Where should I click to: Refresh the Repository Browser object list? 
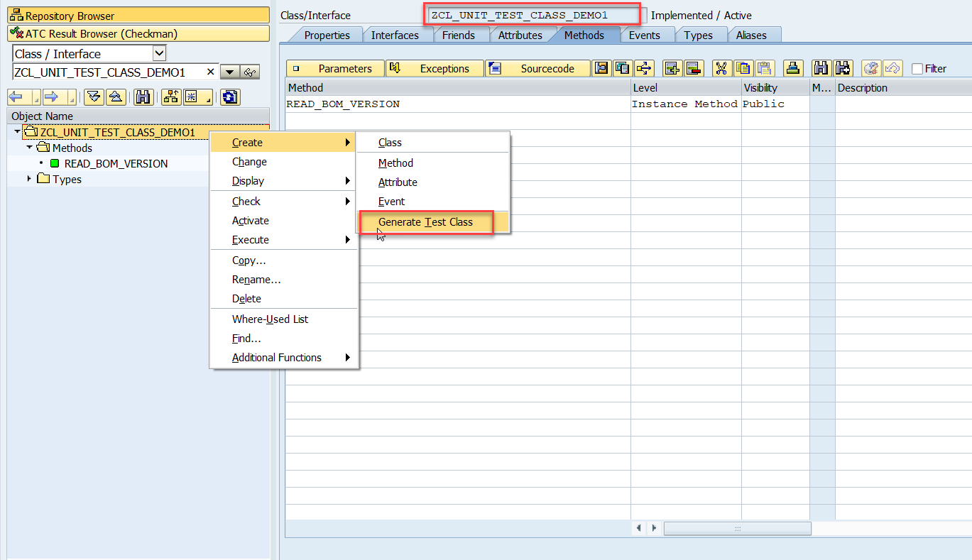point(229,97)
